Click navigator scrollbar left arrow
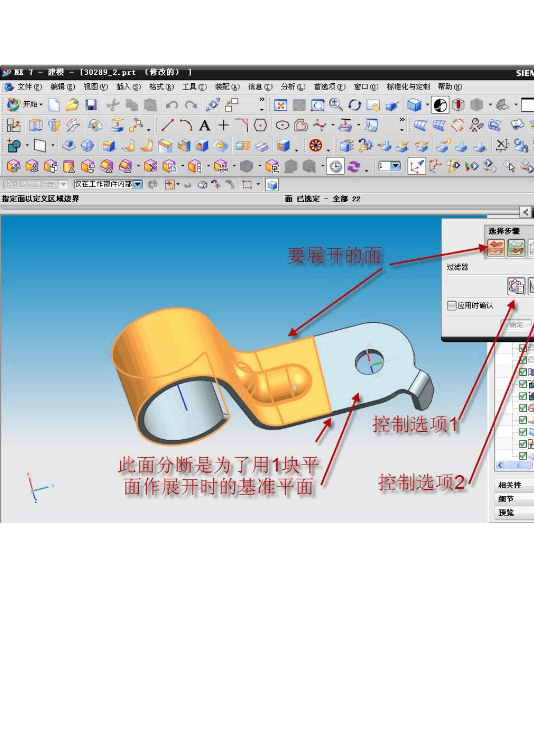The image size is (534, 756). tap(500, 465)
